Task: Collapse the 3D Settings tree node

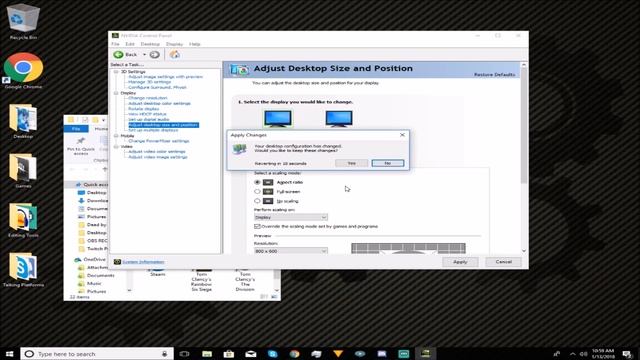Action: point(116,71)
